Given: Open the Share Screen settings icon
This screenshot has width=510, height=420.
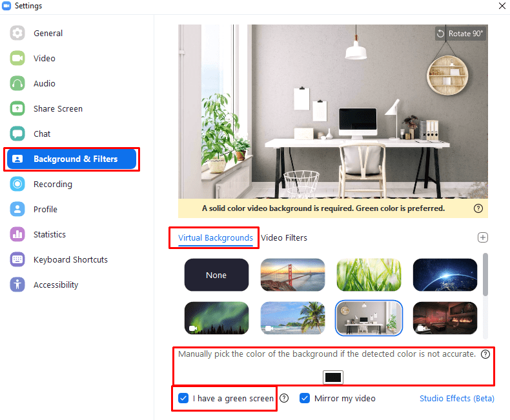Looking at the screenshot, I should point(17,108).
